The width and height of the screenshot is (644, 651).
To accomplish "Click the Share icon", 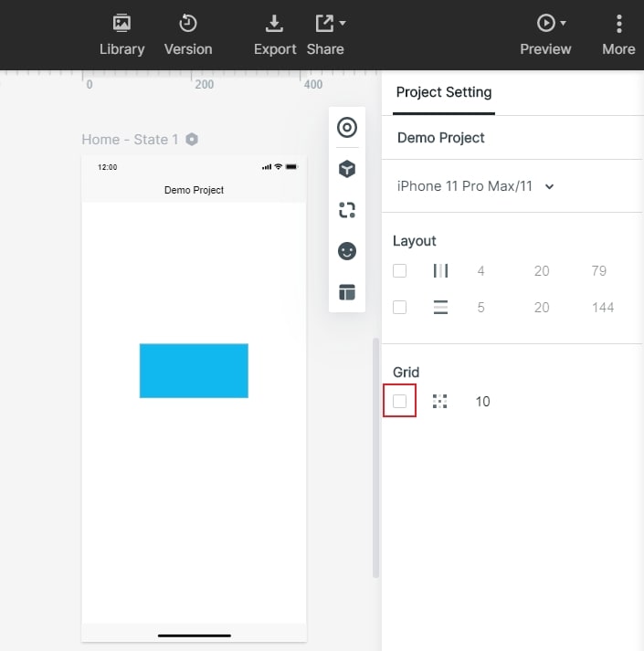I will point(324,23).
